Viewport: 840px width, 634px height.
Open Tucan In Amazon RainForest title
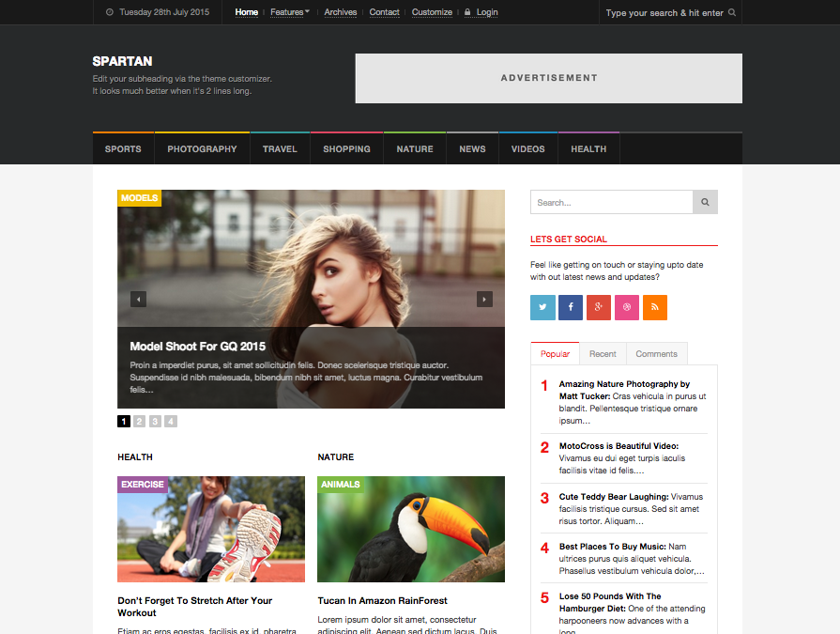pos(383,601)
